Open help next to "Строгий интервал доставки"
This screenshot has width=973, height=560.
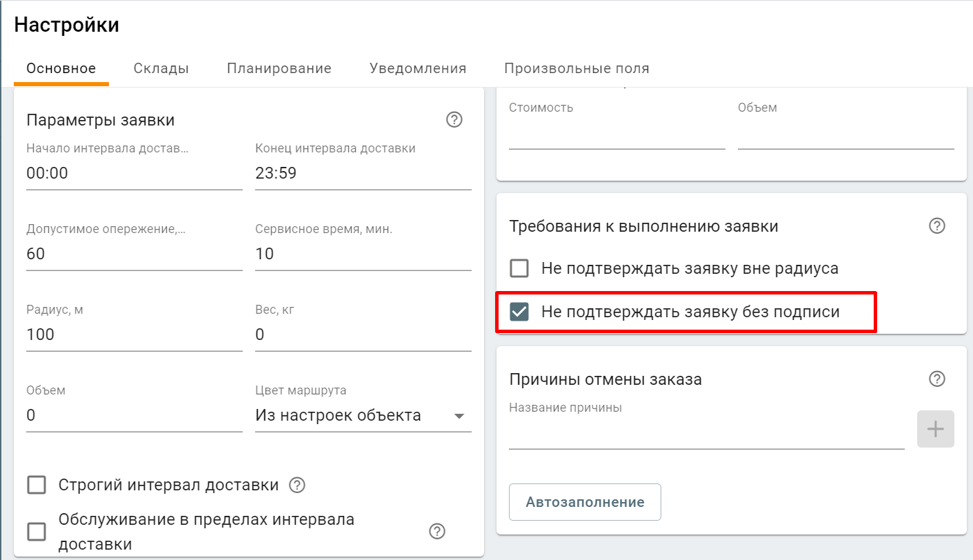(x=297, y=485)
